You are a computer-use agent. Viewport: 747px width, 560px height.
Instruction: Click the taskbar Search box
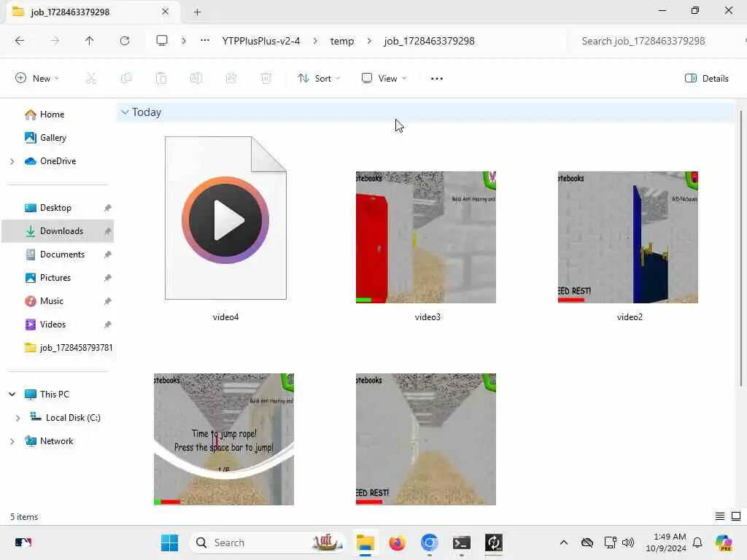pos(268,542)
